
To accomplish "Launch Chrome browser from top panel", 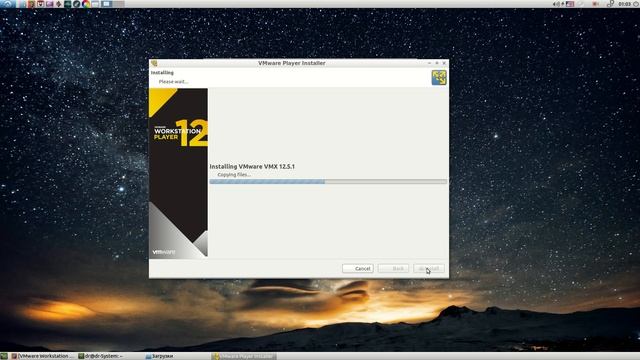I will tap(86, 4).
